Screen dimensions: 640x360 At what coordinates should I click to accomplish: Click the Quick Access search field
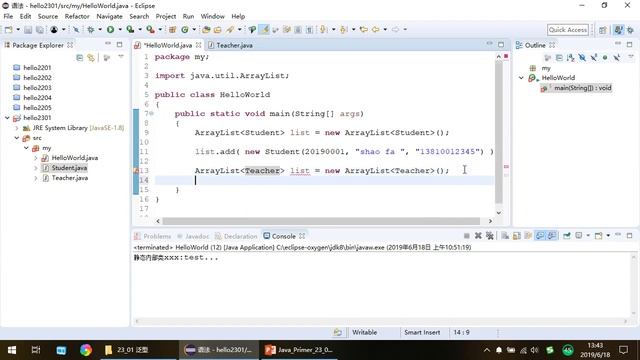pyautogui.click(x=568, y=30)
